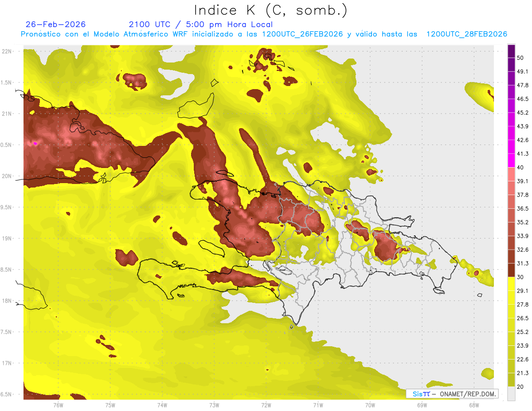Click the '43.9' color scale value

click(x=523, y=126)
